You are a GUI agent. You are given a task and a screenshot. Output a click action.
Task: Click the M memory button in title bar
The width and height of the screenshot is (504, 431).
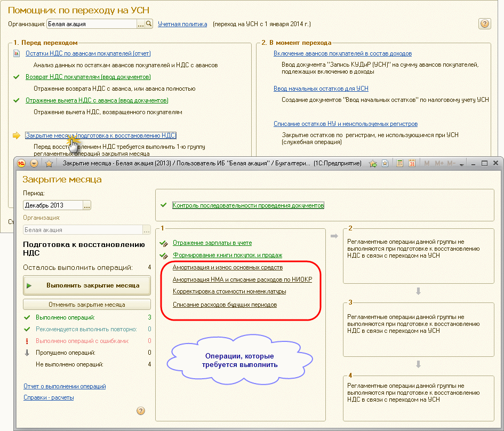pos(427,163)
